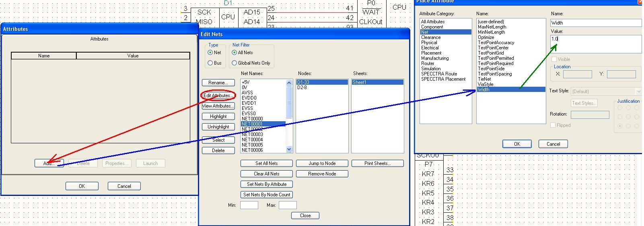The height and width of the screenshot is (226, 644).
Task: Select the Net type radio button
Action: (x=210, y=53)
